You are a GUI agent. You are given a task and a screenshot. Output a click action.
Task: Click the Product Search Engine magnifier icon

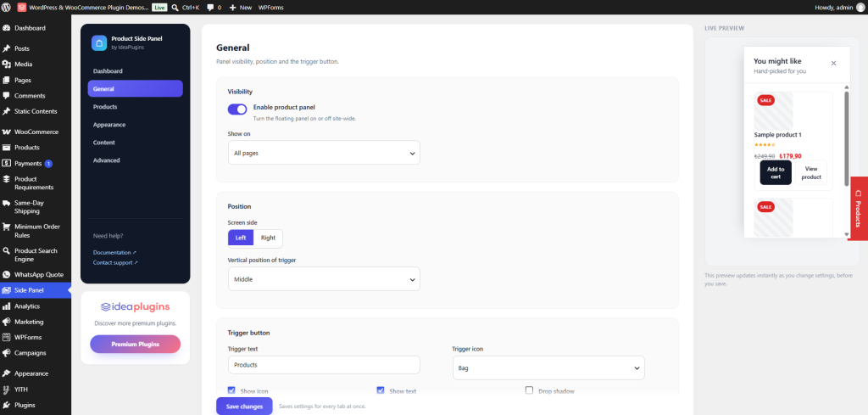click(x=7, y=250)
